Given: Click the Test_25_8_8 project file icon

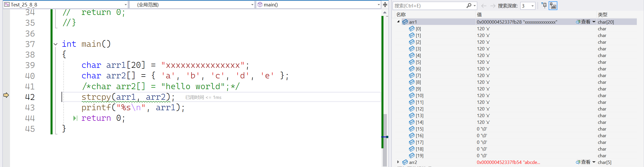Looking at the screenshot, I should [x=7, y=4].
